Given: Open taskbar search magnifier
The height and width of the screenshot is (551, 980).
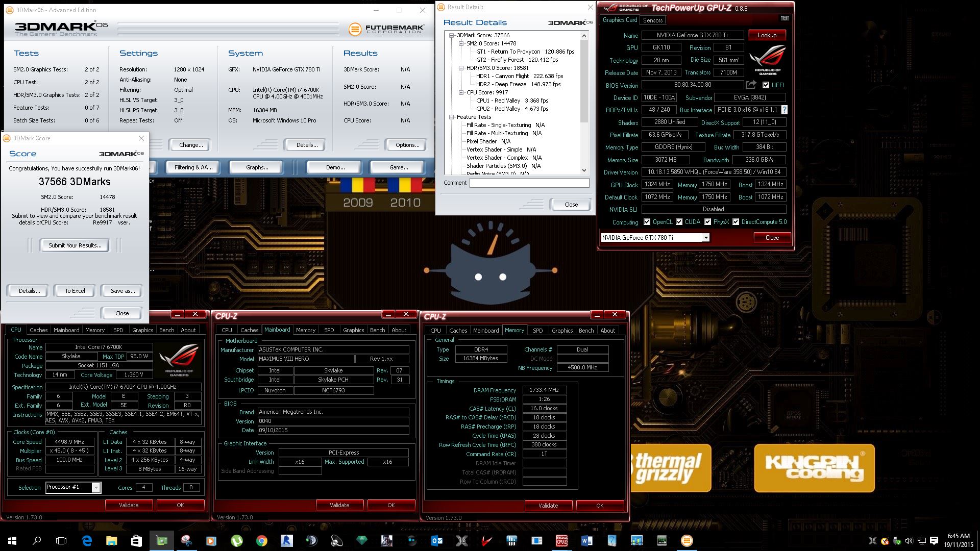Looking at the screenshot, I should click(x=37, y=541).
